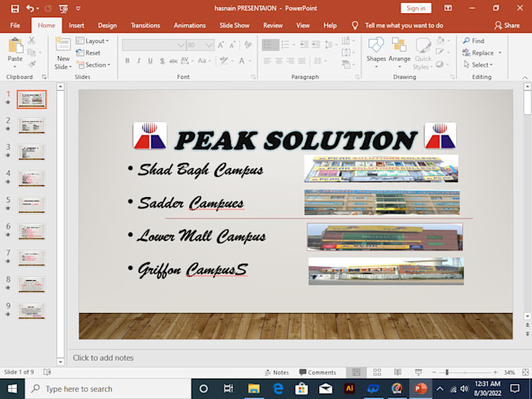Open Comments pane from status bar
532x399 pixels.
(318, 372)
